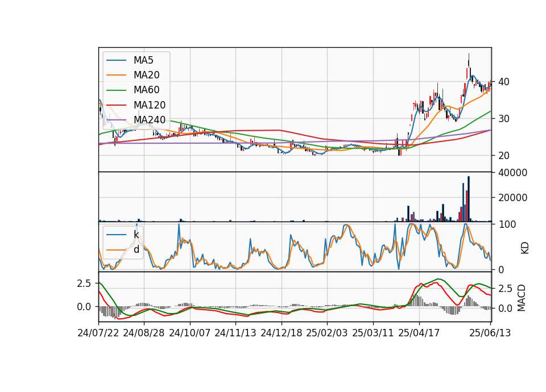Image resolution: width=546 pixels, height=392 pixels.
Task: Click the orange MA20 legend line sample
Action: tap(116, 75)
